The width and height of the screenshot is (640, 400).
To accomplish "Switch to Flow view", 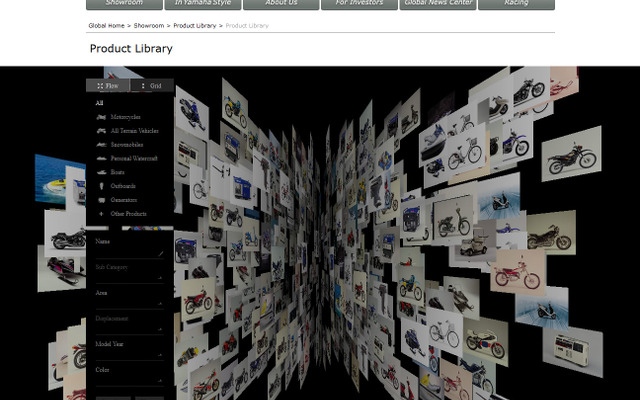I will point(108,86).
